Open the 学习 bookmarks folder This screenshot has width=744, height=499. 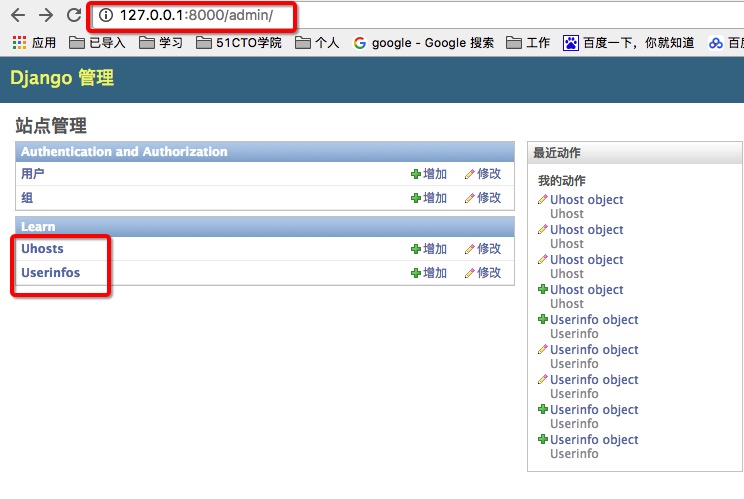[x=161, y=43]
